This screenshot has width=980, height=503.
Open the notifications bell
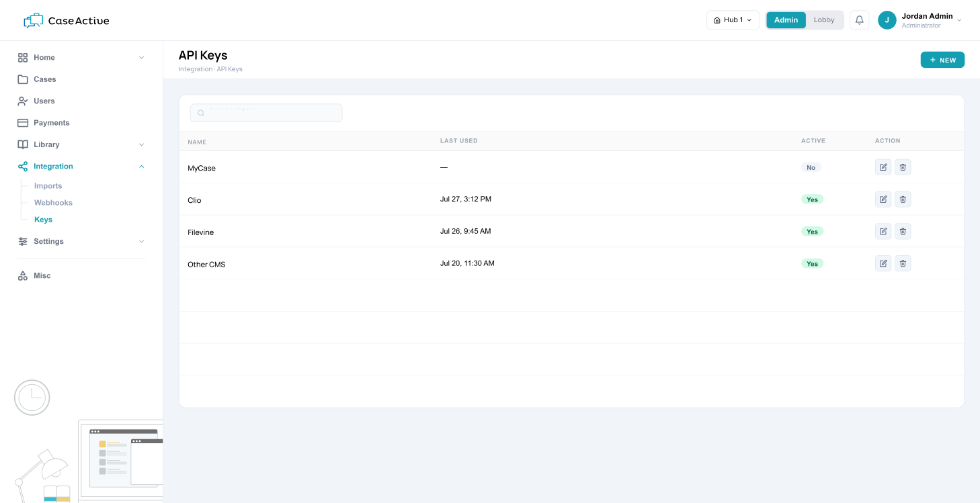pos(859,20)
